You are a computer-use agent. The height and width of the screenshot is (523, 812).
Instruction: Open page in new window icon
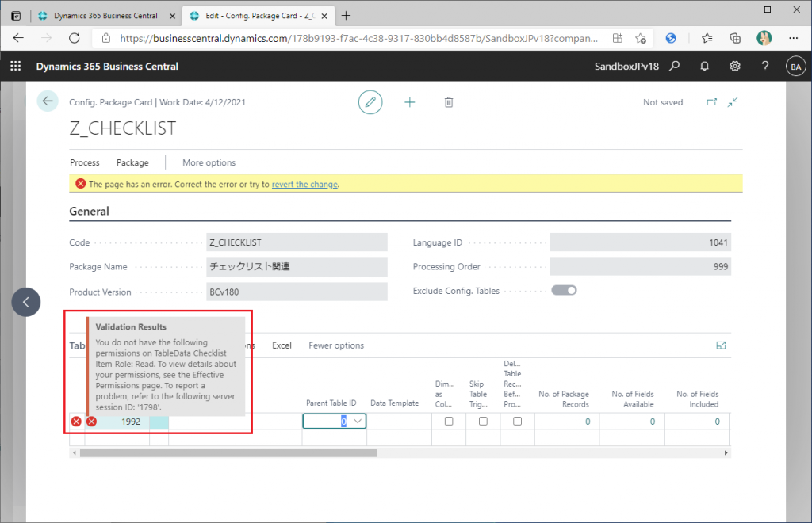pyautogui.click(x=712, y=102)
